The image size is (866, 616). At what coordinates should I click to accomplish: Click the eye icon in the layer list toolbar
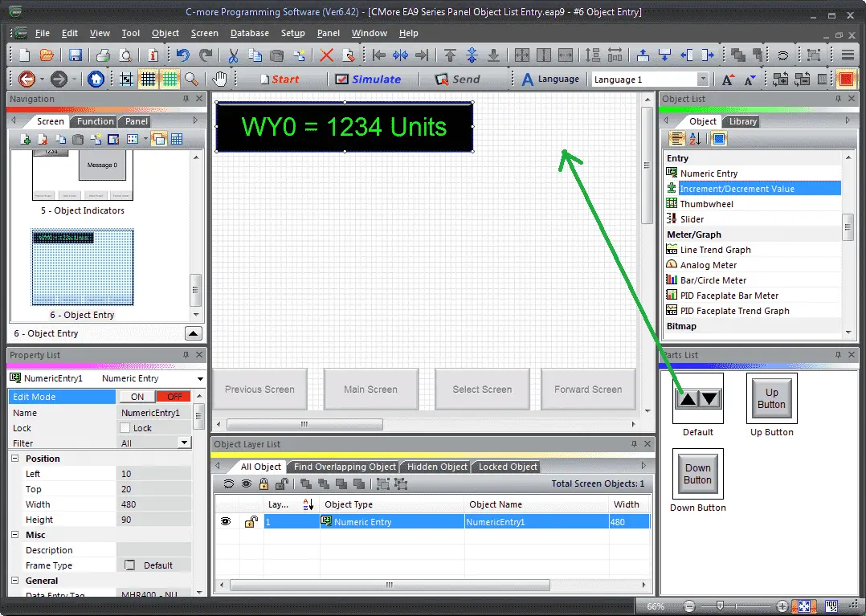(x=247, y=483)
